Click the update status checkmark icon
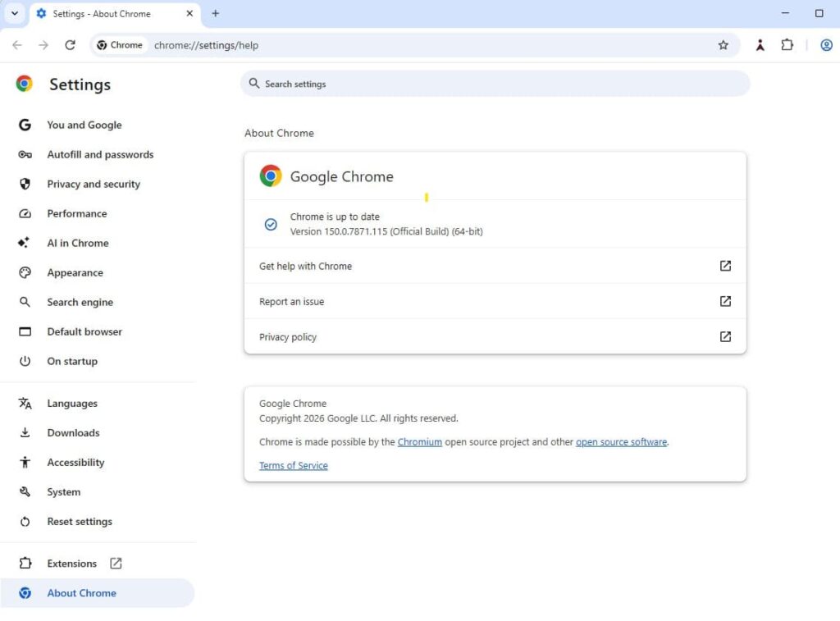This screenshot has width=840, height=621. click(271, 224)
